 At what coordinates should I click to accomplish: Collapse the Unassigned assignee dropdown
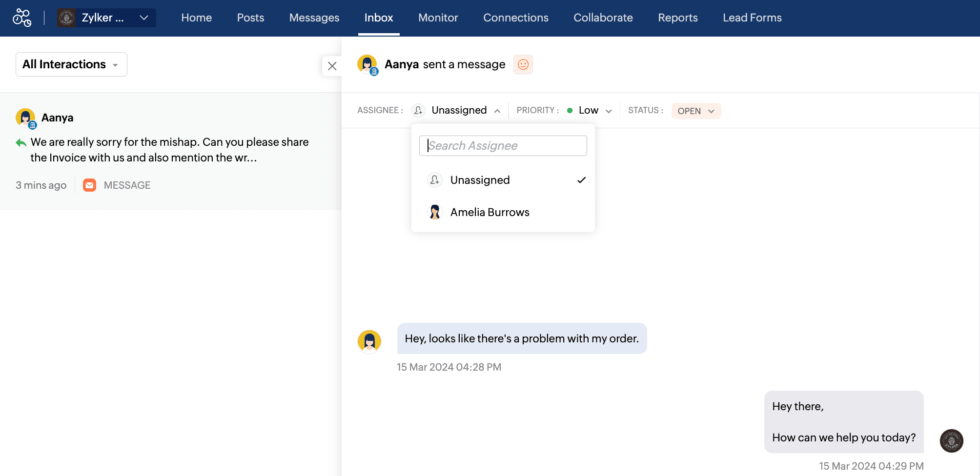(457, 110)
